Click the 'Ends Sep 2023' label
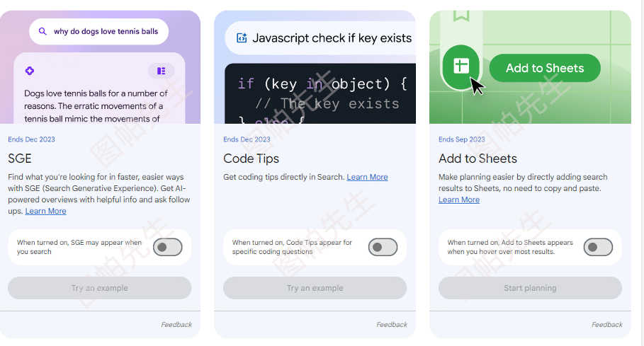644x346 pixels. (462, 139)
